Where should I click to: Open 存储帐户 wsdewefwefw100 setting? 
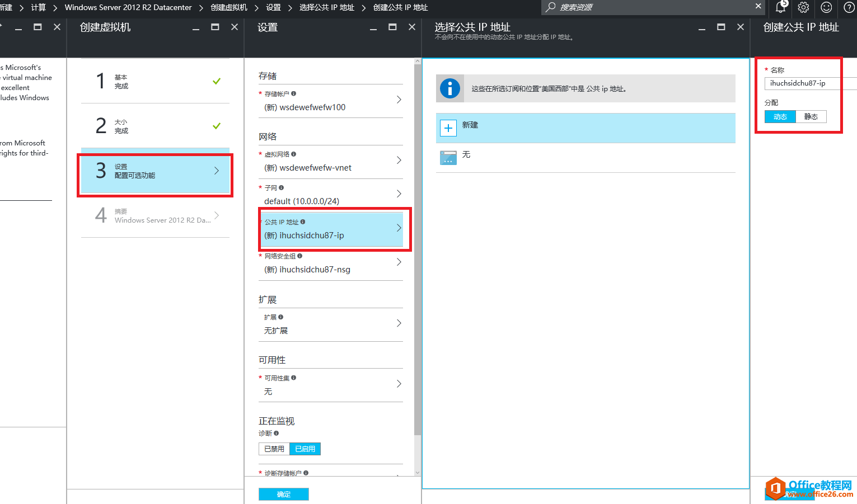331,101
